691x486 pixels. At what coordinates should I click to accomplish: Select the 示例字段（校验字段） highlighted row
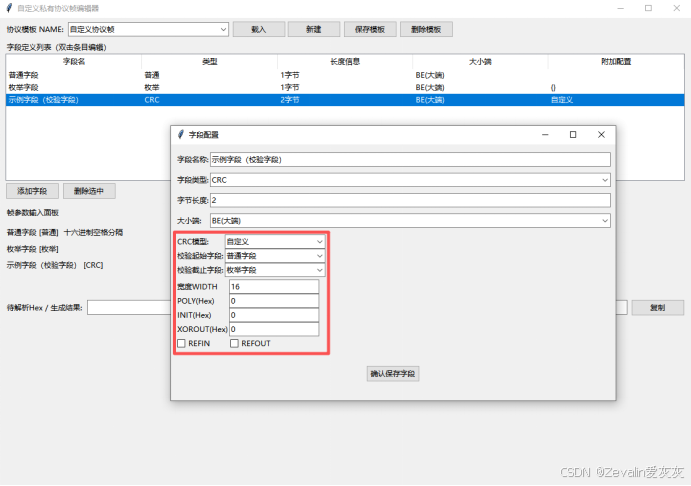tap(345, 100)
